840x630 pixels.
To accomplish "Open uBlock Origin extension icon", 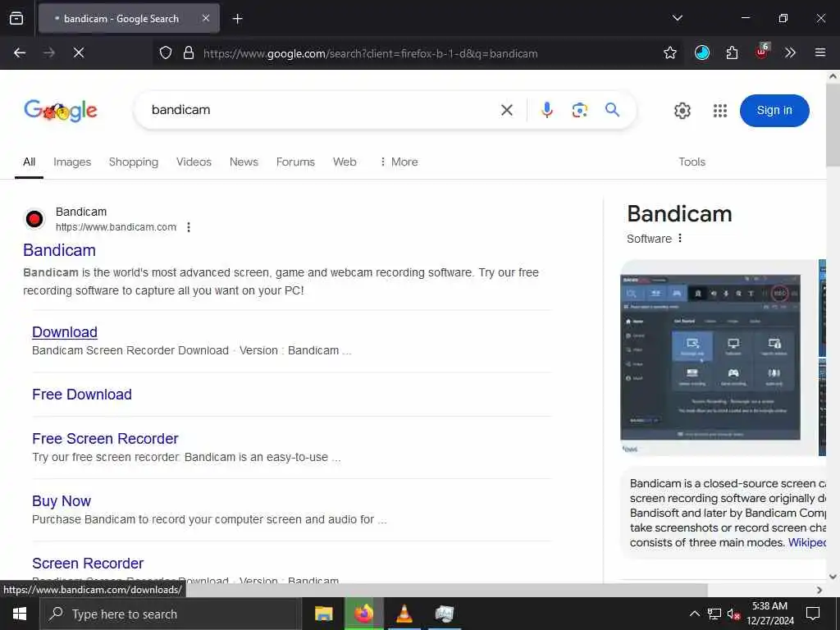I will [762, 52].
